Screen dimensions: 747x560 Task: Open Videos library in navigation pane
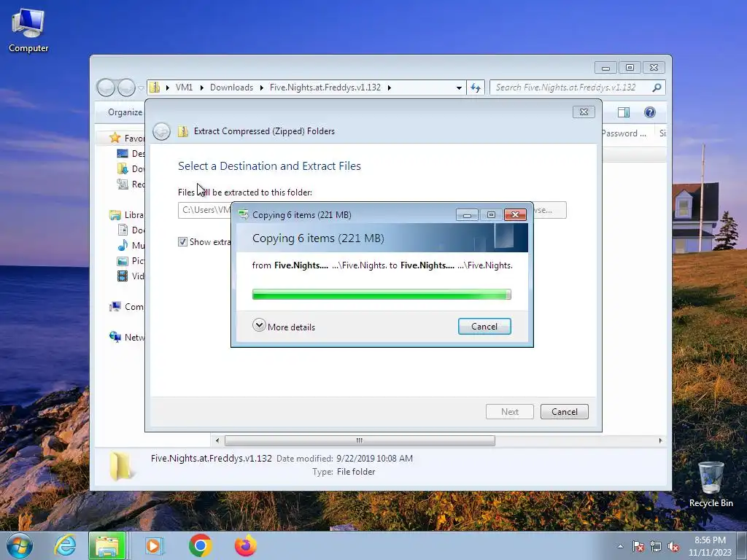131,276
